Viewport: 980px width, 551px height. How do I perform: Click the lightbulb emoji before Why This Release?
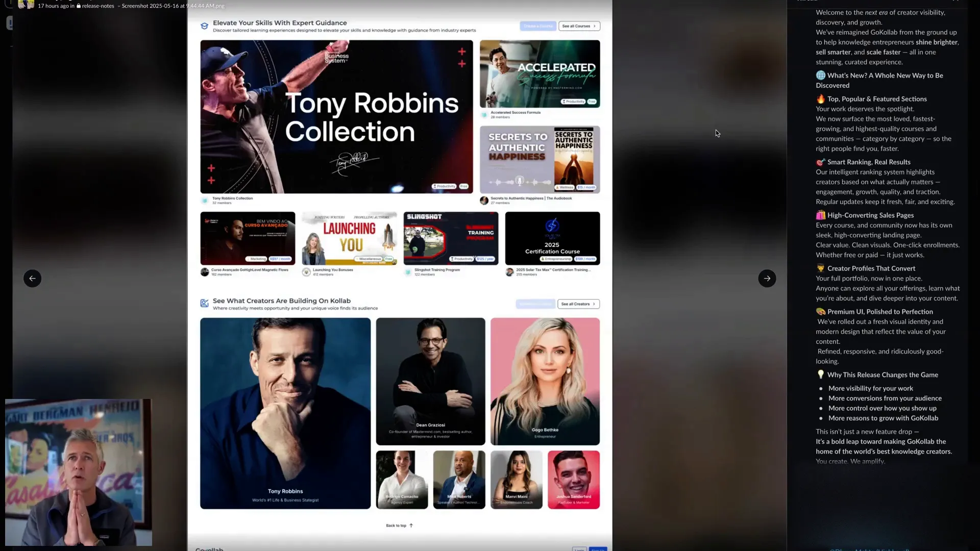[x=820, y=374]
